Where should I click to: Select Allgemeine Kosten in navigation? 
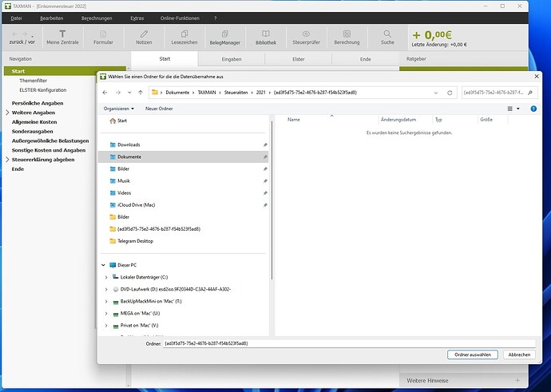[34, 122]
